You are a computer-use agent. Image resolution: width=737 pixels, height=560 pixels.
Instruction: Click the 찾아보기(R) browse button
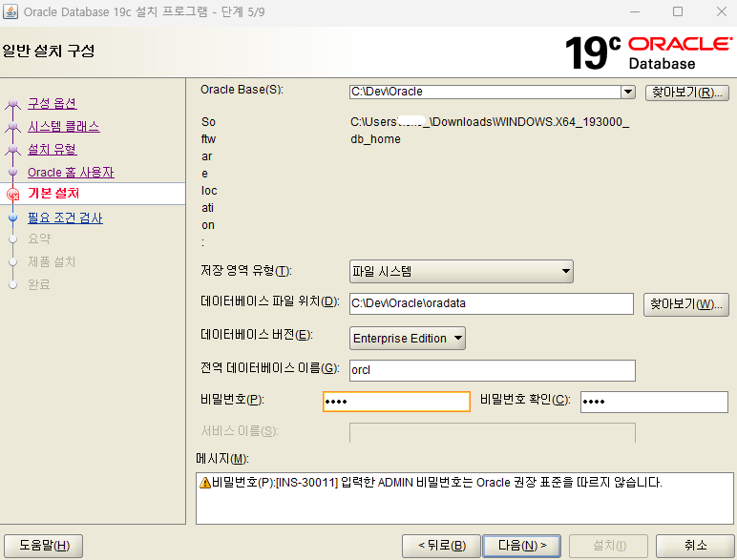[x=686, y=93]
